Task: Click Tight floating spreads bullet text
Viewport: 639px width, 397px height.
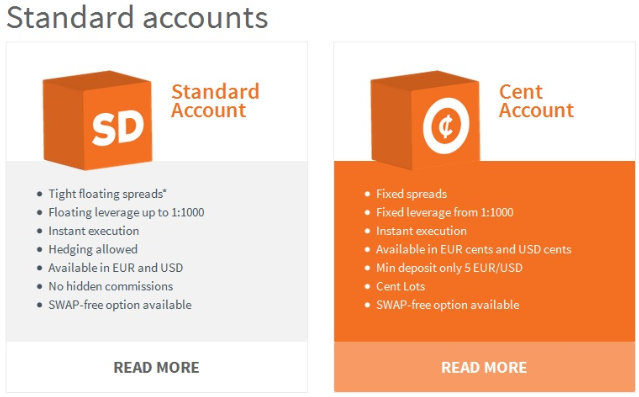Action: [108, 194]
